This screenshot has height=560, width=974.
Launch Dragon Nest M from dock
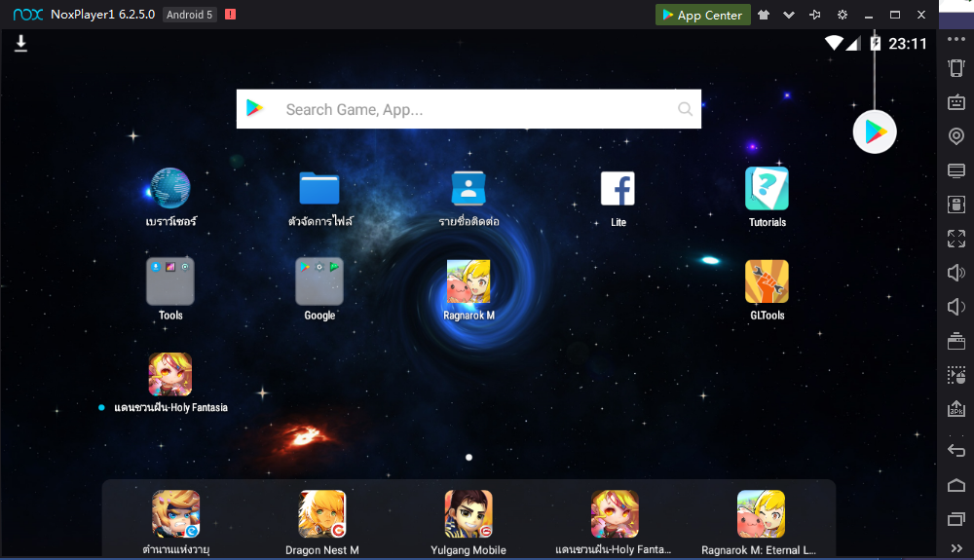point(321,513)
